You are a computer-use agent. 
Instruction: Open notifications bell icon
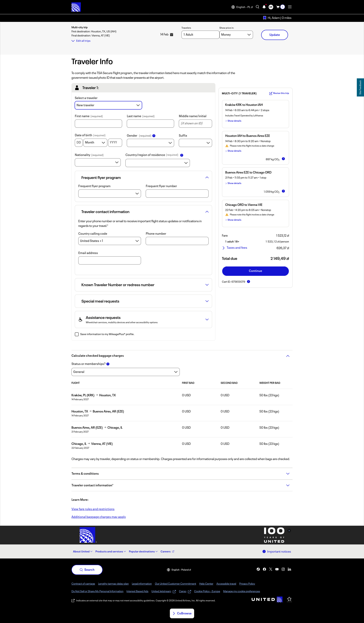pos(264,7)
